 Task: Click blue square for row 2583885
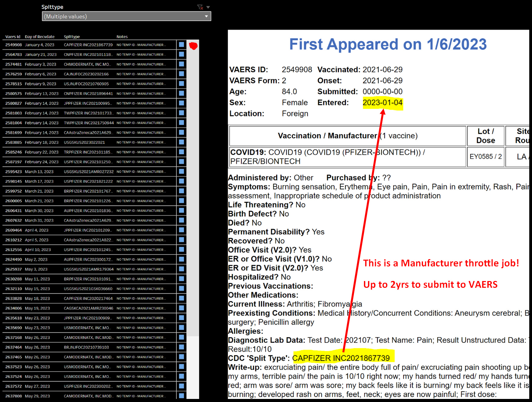(x=182, y=142)
